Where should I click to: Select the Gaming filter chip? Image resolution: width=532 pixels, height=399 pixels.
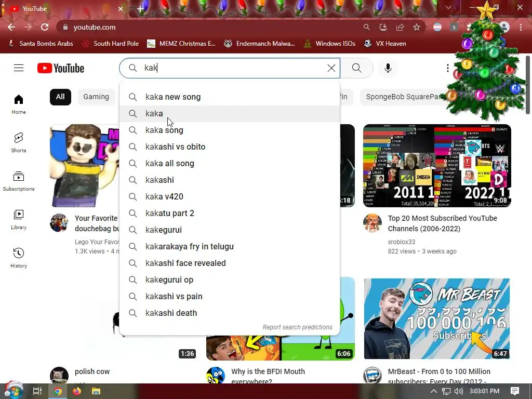(96, 97)
